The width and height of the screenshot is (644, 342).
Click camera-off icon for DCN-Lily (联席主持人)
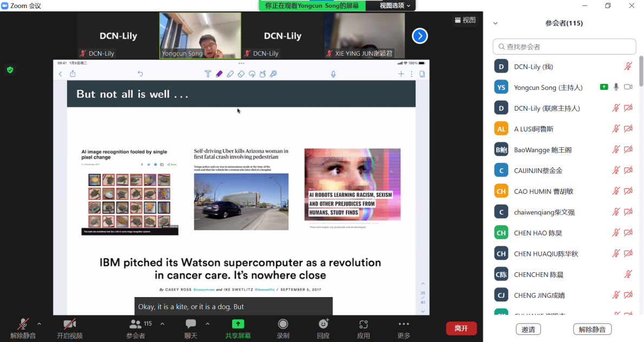[x=628, y=108]
